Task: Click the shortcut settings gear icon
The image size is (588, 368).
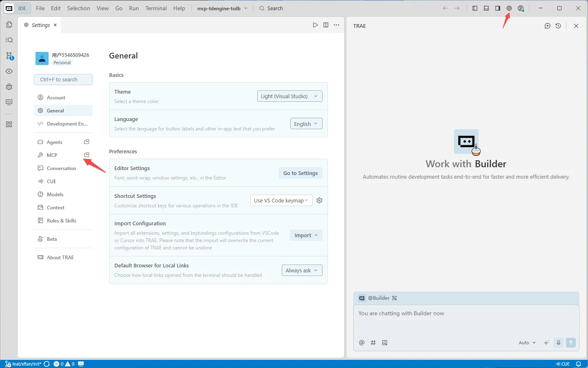Action: click(319, 200)
